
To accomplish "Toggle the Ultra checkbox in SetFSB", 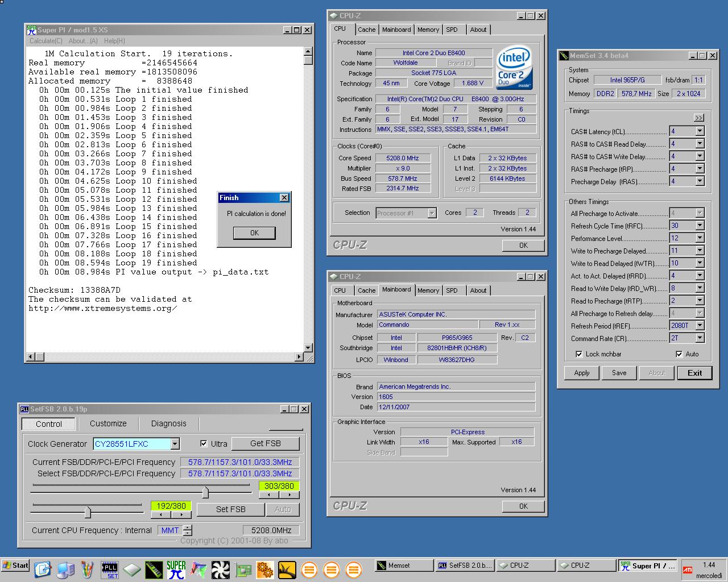I will (x=204, y=443).
